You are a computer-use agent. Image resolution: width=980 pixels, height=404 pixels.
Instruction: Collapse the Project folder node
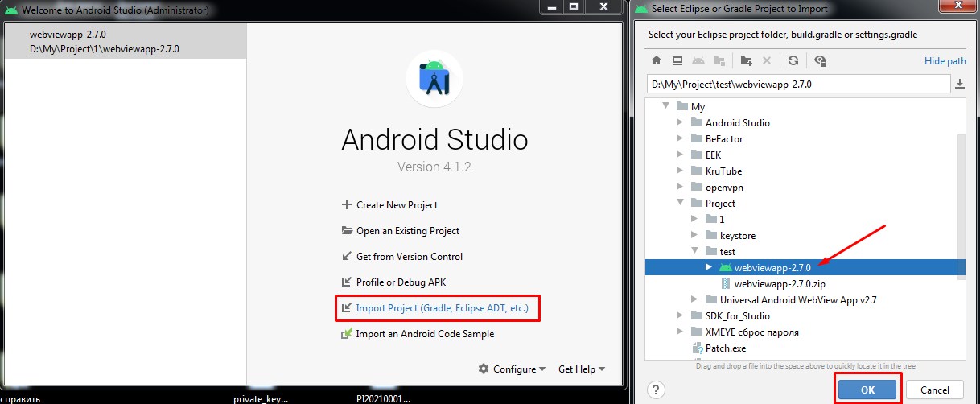[x=680, y=203]
